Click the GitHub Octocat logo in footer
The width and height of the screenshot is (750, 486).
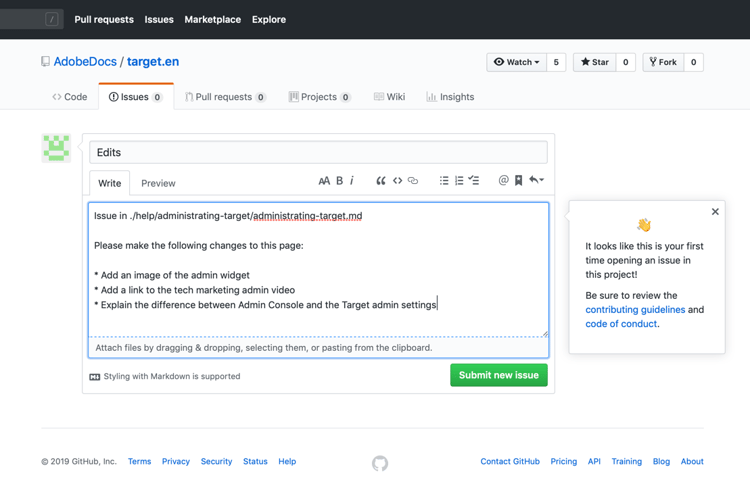(x=380, y=463)
